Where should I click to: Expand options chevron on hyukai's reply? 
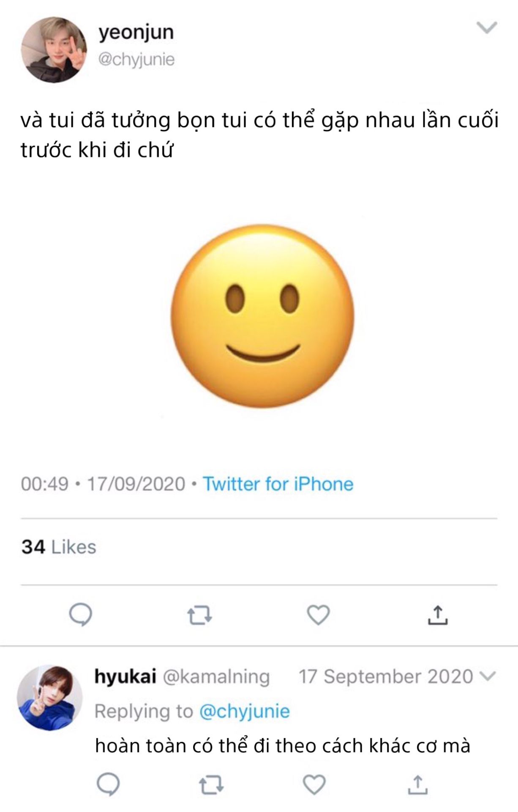pos(488,676)
